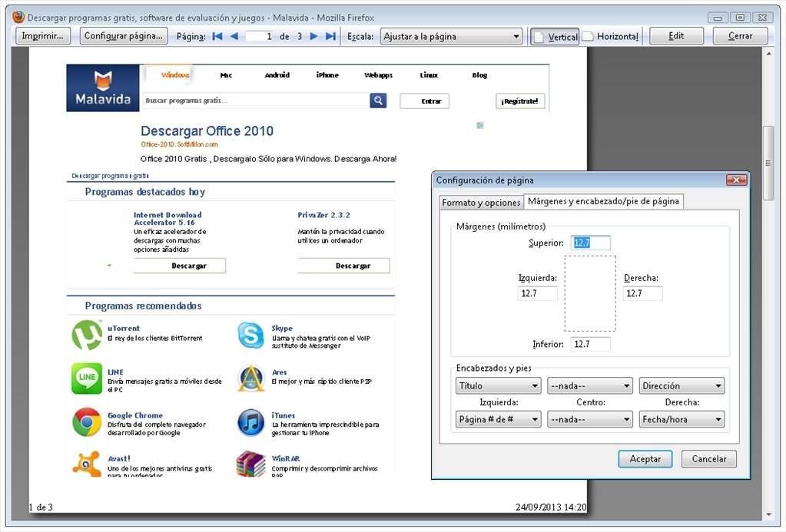
Task: Click the Derecha margin input field
Action: (x=642, y=293)
